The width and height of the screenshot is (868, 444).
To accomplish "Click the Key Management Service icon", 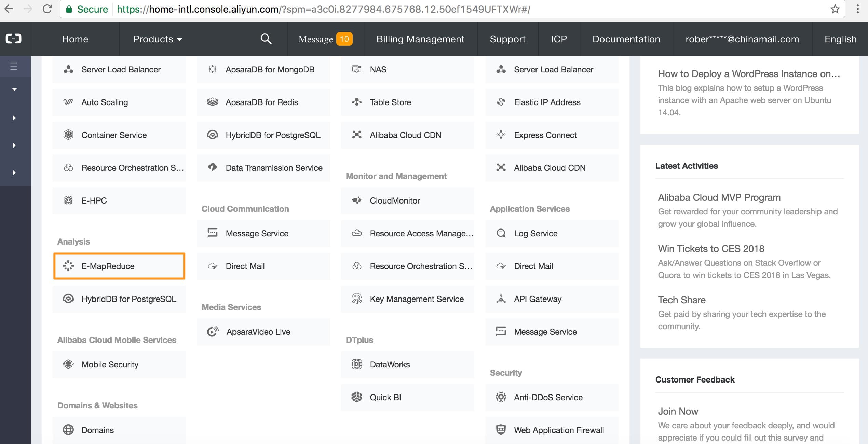I will pyautogui.click(x=357, y=299).
